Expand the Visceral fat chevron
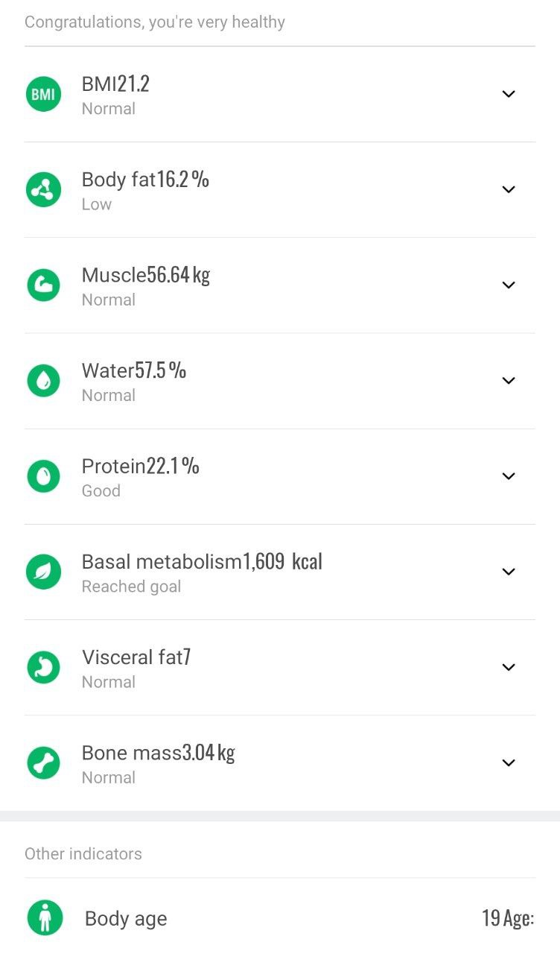The image size is (560, 954). click(x=509, y=667)
